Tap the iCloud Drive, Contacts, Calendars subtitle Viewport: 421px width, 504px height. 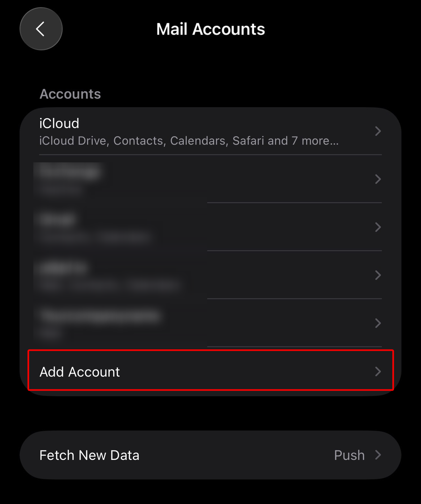point(189,141)
